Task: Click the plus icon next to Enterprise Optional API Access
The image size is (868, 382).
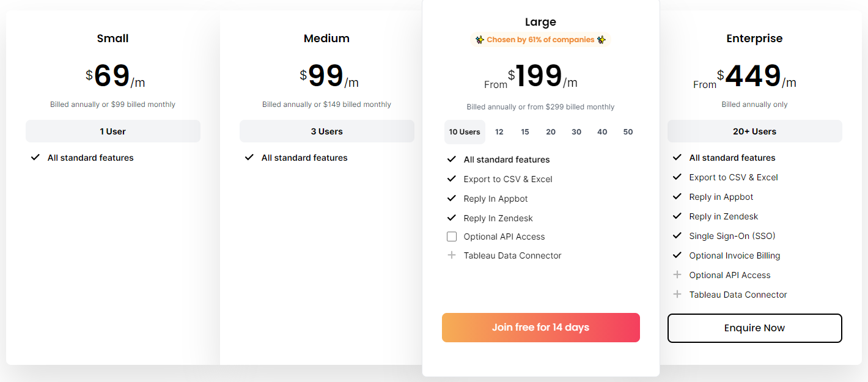Action: [677, 275]
